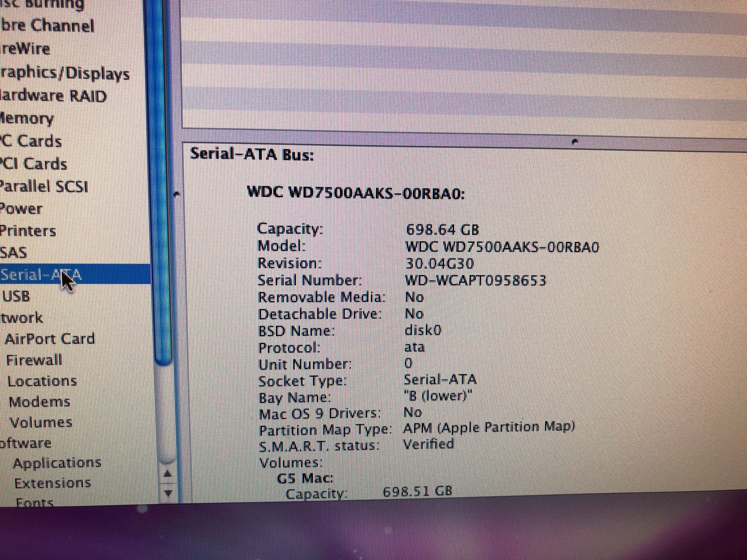
Task: Open Locations under Network
Action: [x=42, y=381]
